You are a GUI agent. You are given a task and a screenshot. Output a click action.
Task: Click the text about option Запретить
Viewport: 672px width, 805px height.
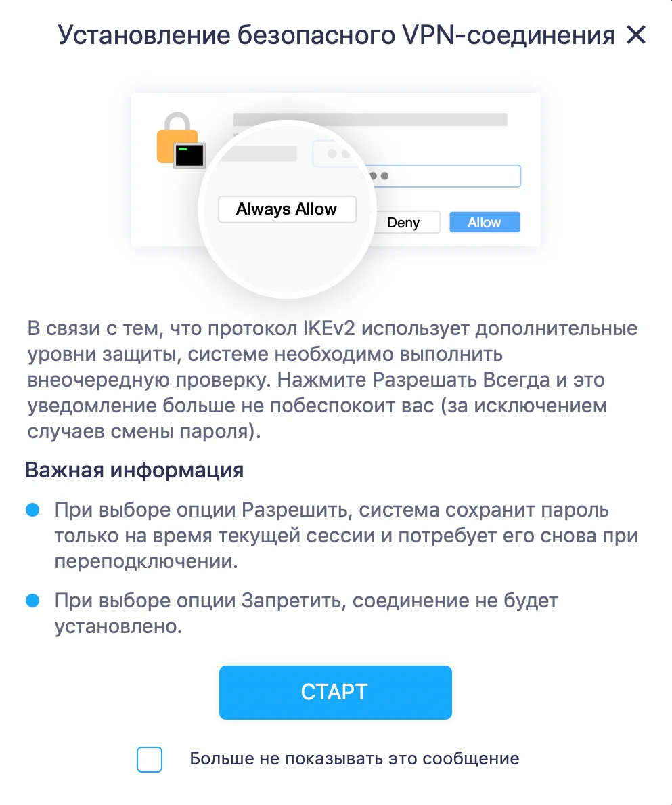pos(307,613)
